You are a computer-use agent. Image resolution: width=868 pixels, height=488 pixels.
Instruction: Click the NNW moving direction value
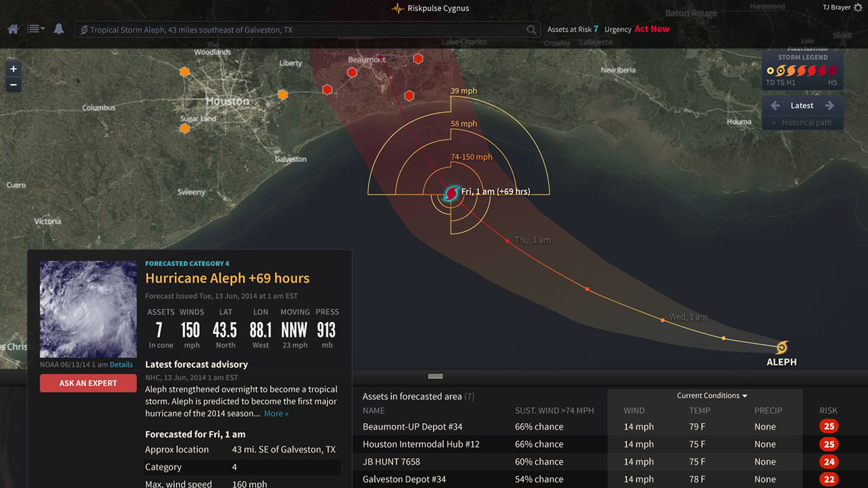click(294, 330)
